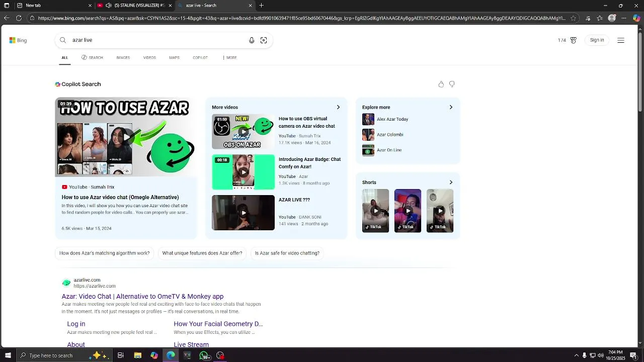Refresh the page

(x=19, y=18)
